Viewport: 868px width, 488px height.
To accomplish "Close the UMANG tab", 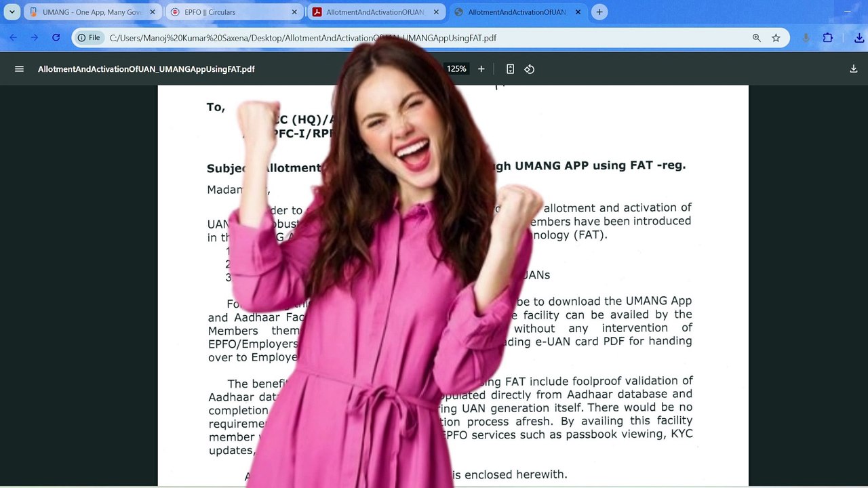I will tap(153, 12).
